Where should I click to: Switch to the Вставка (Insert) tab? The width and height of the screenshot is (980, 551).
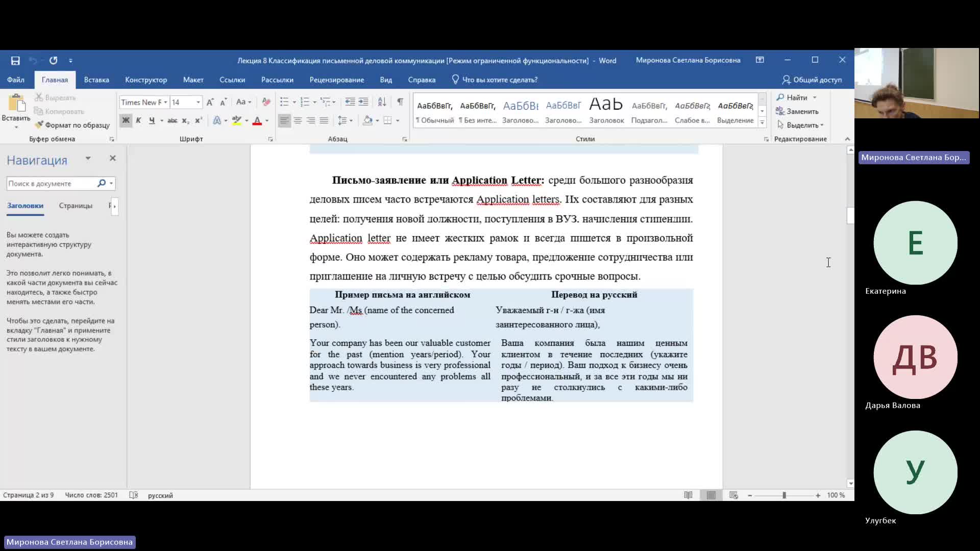pos(96,80)
